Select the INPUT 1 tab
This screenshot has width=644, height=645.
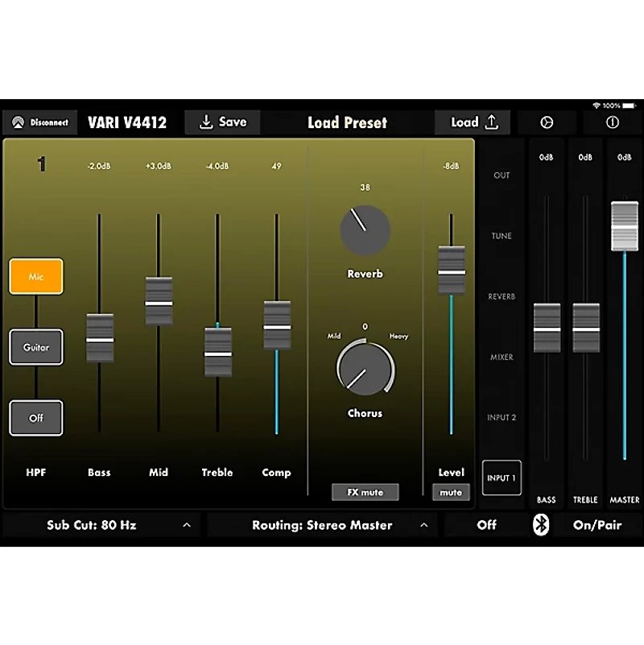[x=501, y=478]
